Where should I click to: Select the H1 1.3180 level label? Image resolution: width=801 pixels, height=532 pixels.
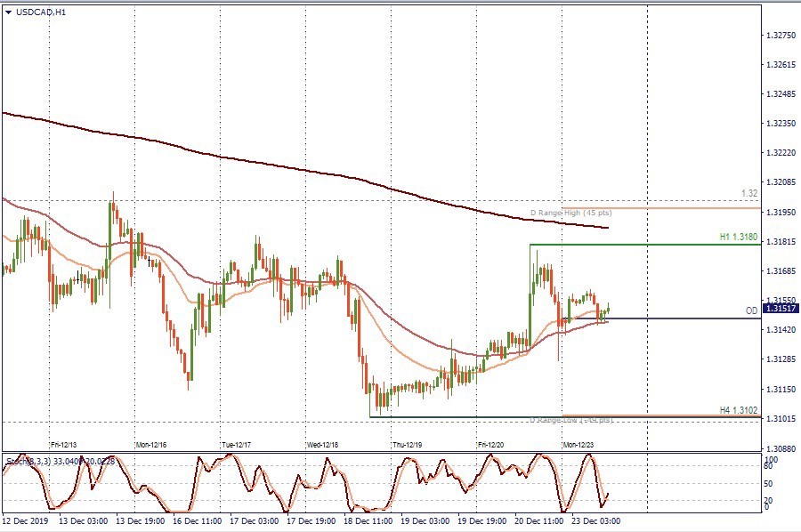[x=738, y=238]
